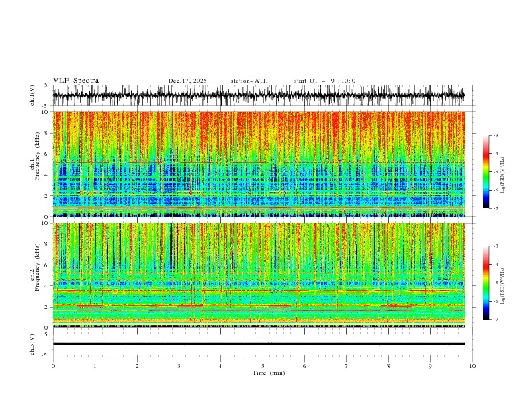
Task: Click the "ch.1(V)" waveform axis label
Action: click(32, 95)
